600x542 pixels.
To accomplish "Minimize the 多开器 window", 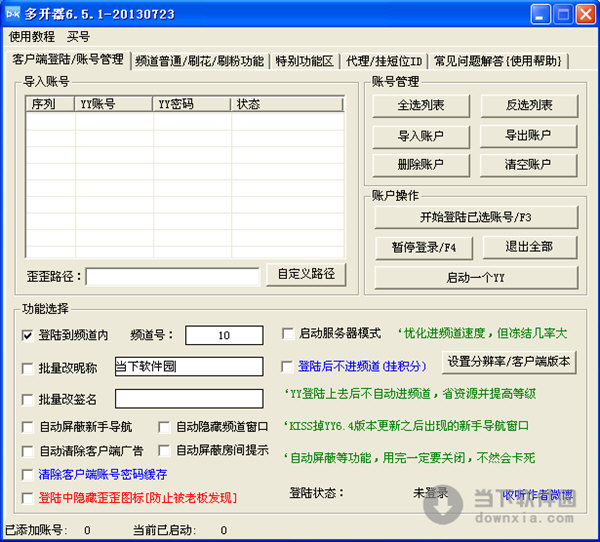I will coord(540,15).
